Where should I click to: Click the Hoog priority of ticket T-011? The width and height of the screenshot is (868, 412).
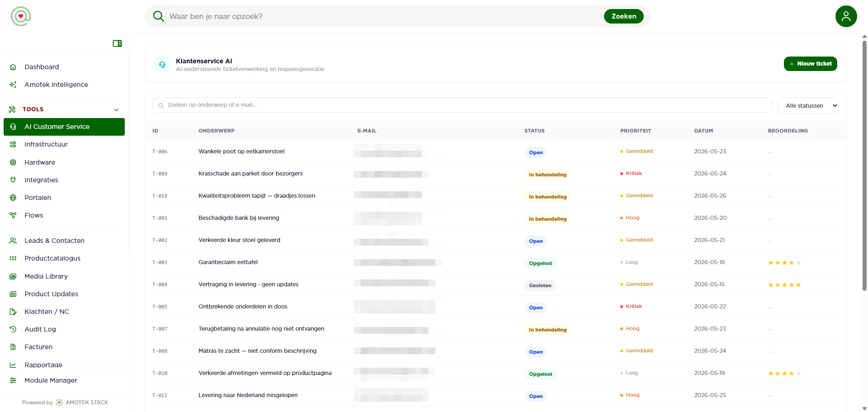(630, 395)
